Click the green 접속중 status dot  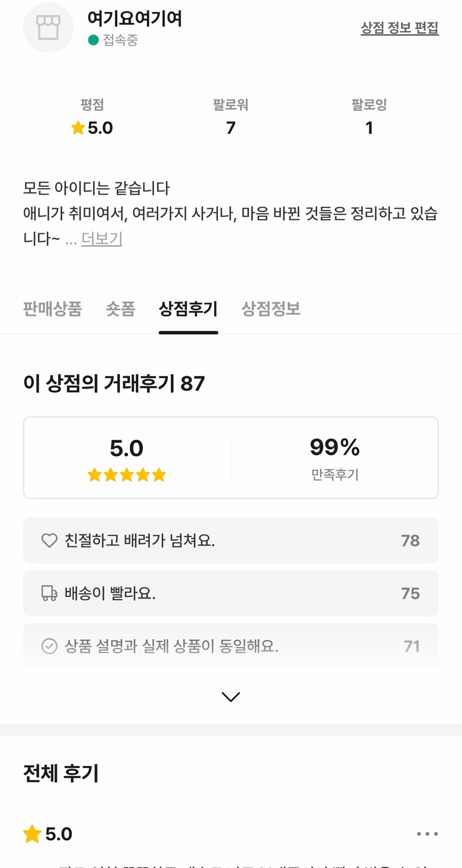(93, 40)
